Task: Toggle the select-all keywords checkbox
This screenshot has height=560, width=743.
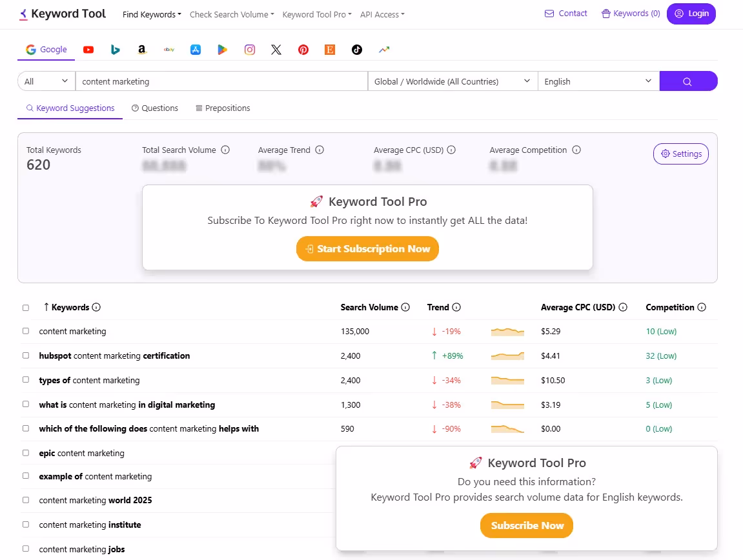Action: point(26,308)
